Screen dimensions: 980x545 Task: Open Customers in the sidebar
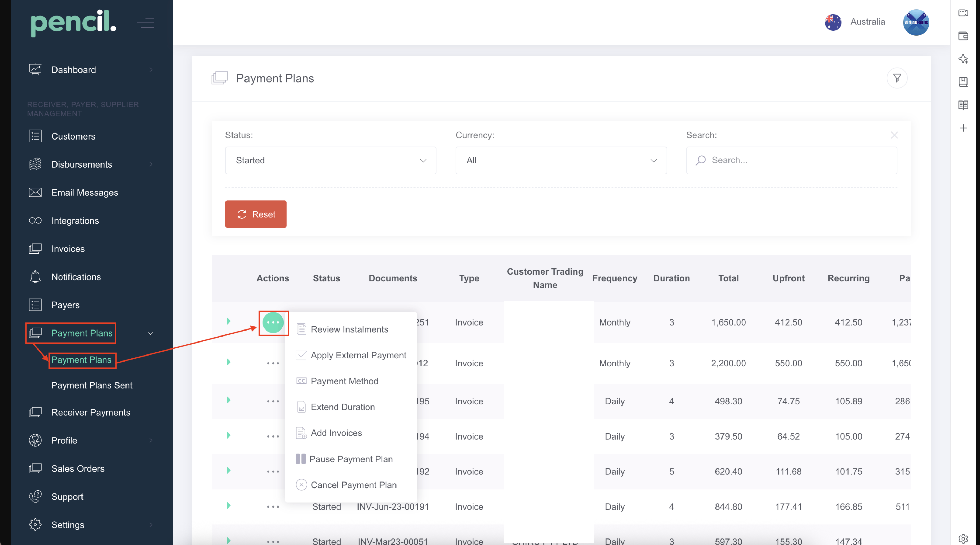[73, 136]
